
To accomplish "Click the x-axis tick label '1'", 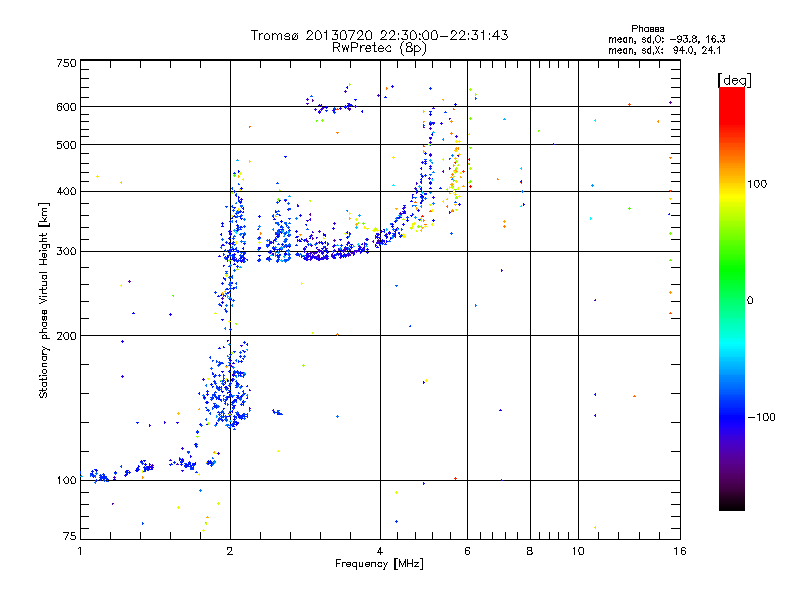I will (x=80, y=551).
